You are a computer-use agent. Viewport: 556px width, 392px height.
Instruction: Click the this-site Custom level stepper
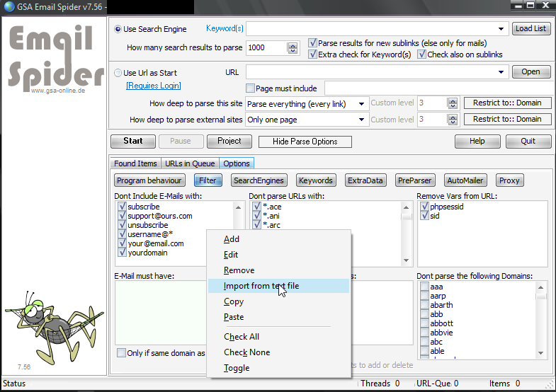(x=453, y=103)
